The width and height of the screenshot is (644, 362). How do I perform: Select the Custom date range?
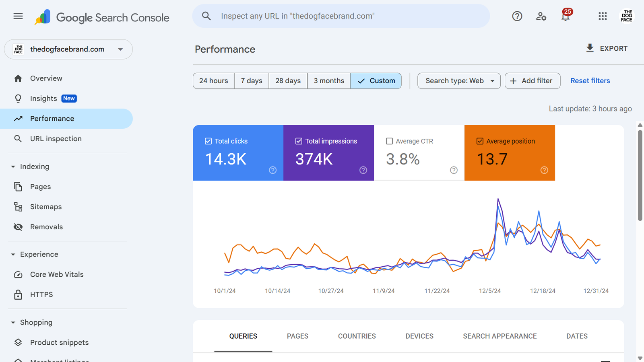tap(376, 81)
